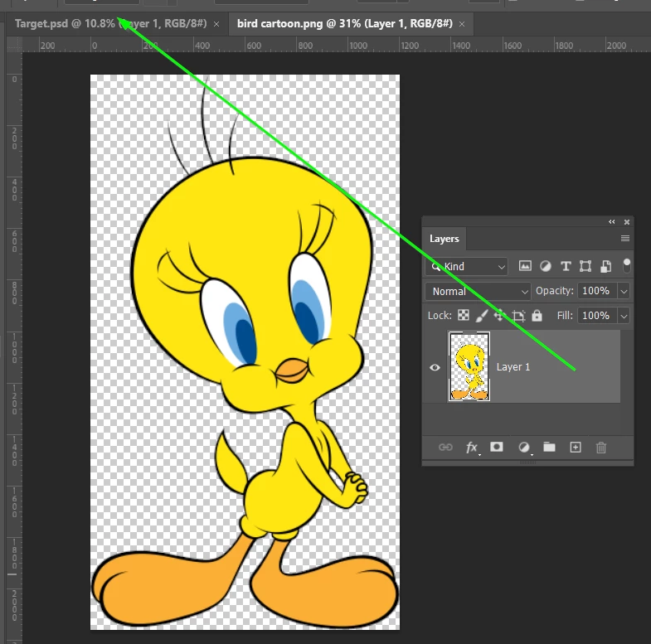The height and width of the screenshot is (644, 651).
Task: Open the Layers panel options menu
Action: [624, 238]
